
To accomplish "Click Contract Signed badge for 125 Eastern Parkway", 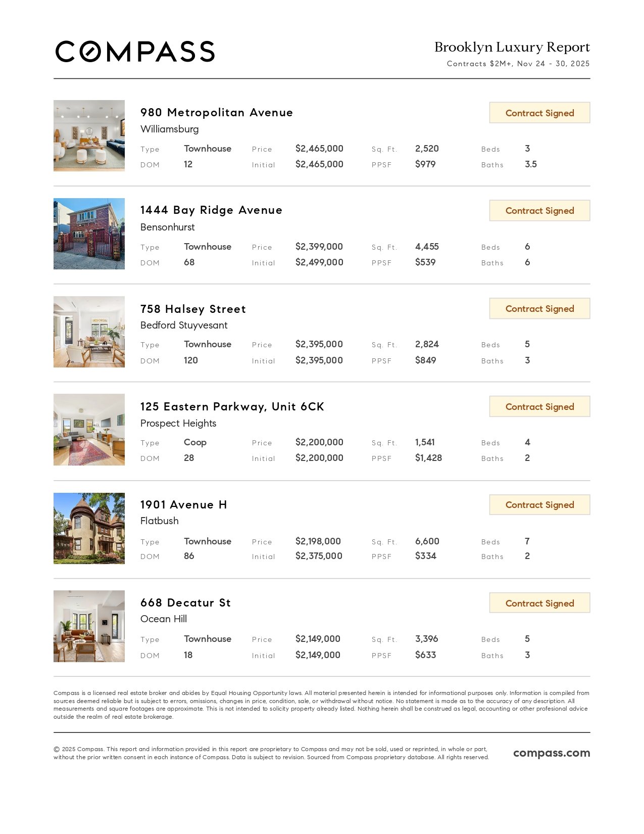I will coord(539,407).
